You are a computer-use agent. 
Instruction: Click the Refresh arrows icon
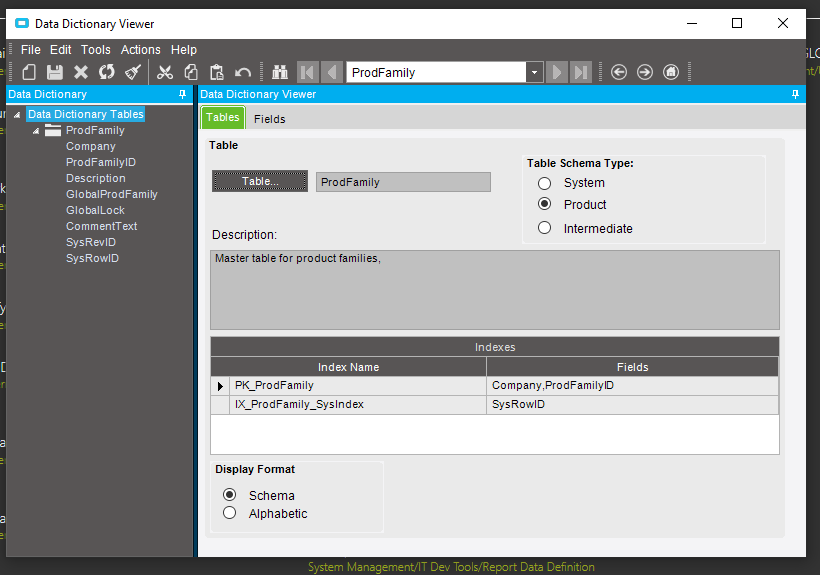(107, 72)
